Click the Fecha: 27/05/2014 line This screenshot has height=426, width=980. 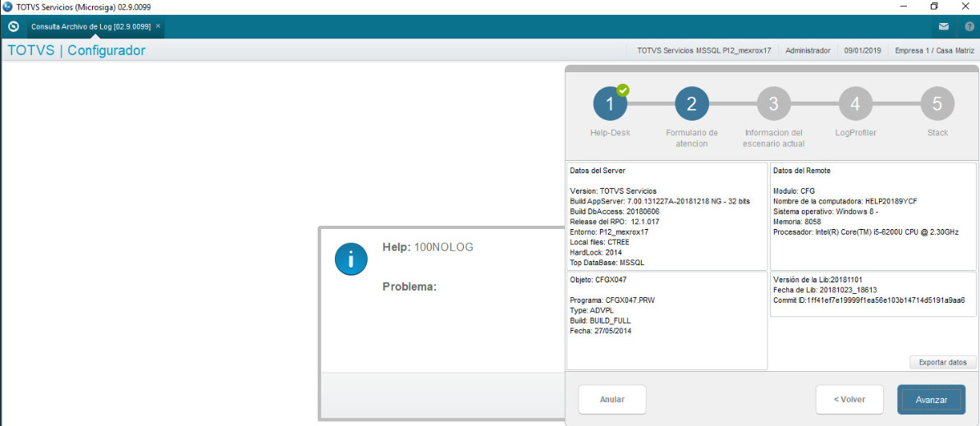click(x=602, y=331)
